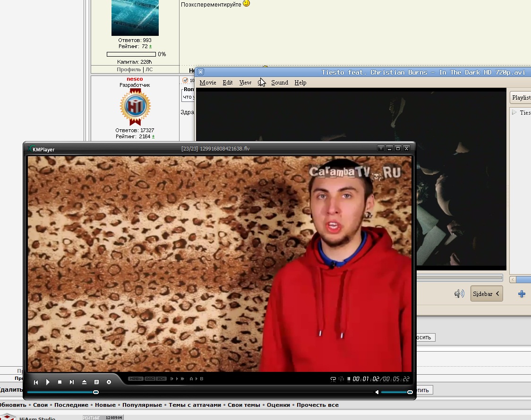The height and width of the screenshot is (420, 531).
Task: Open the Movie menu
Action: pyautogui.click(x=207, y=83)
